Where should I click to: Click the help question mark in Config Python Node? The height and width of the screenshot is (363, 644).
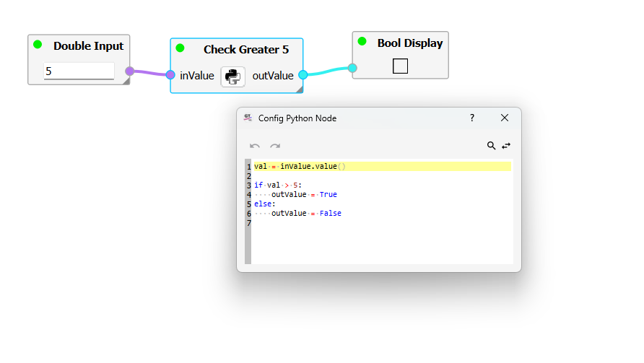pyautogui.click(x=472, y=118)
